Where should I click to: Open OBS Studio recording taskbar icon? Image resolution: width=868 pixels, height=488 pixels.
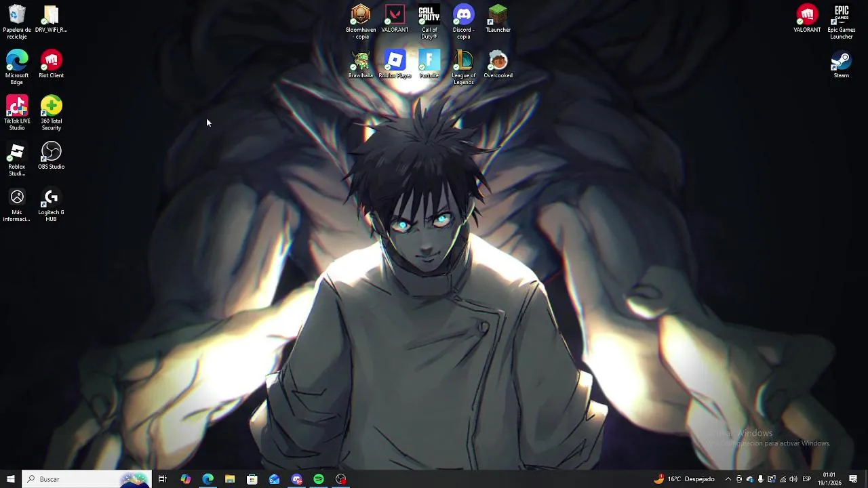pos(341,479)
